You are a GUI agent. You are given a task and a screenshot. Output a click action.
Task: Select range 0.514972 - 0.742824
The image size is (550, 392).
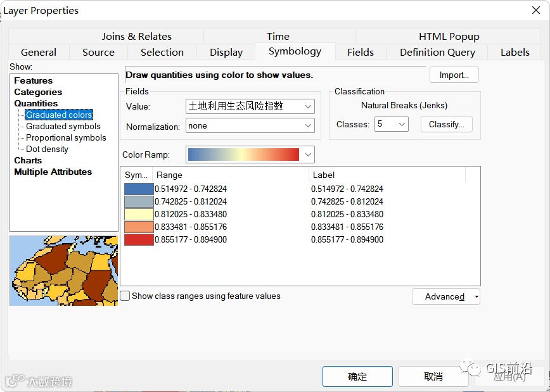click(x=191, y=189)
